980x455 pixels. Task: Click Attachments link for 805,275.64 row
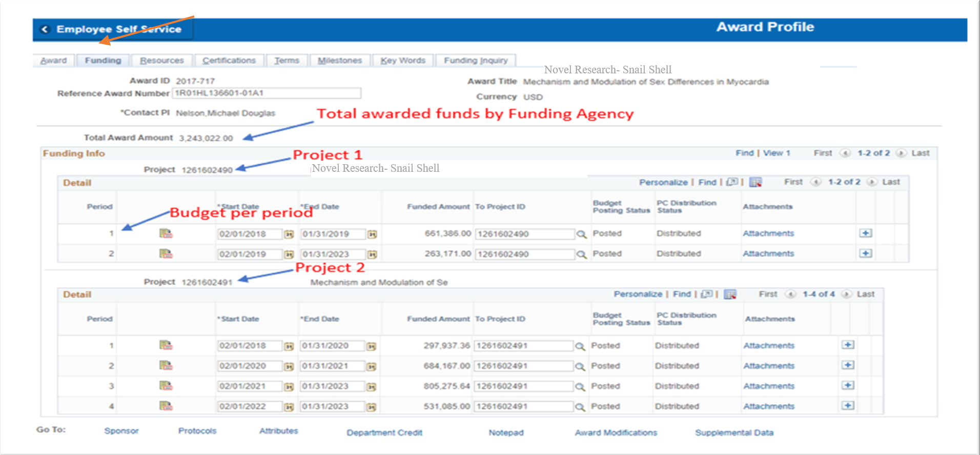tap(769, 386)
